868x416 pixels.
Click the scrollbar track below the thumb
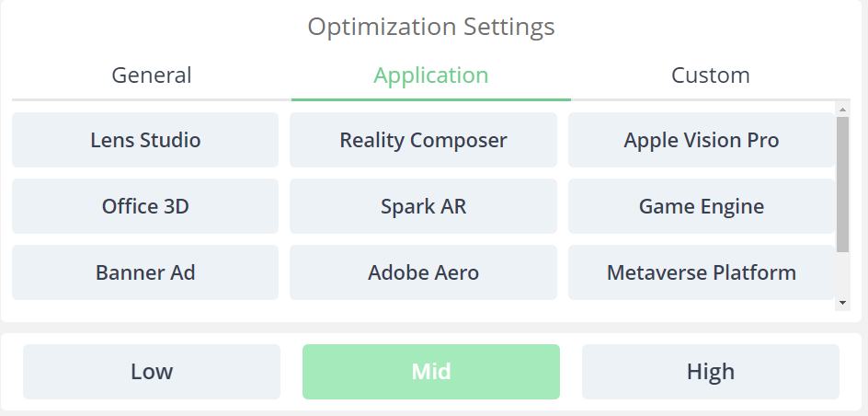click(x=842, y=274)
